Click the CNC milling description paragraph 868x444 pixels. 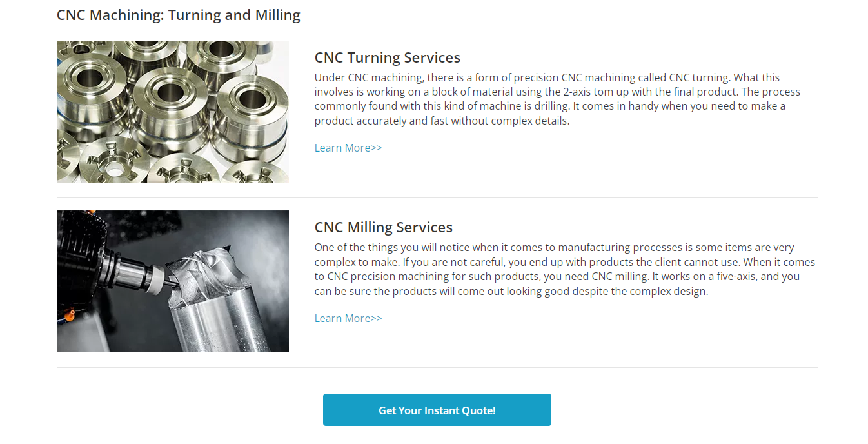click(x=555, y=269)
